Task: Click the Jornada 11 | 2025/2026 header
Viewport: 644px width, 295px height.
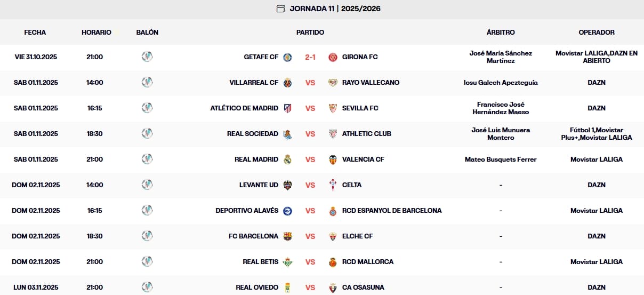Action: pyautogui.click(x=335, y=9)
